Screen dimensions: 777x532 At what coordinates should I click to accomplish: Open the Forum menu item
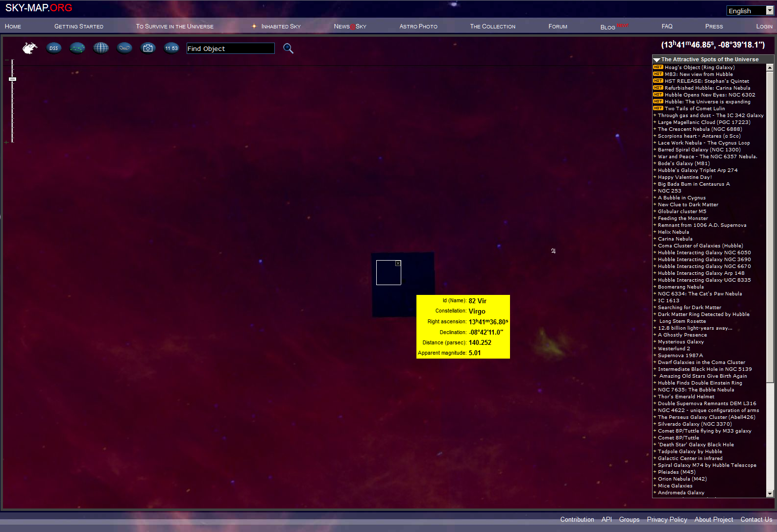tap(558, 26)
